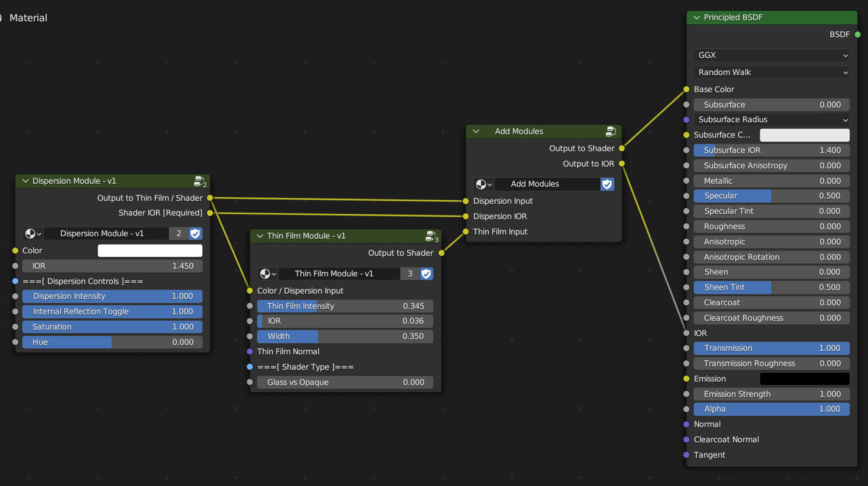Open node tree browser in Add Modules node
868x486 pixels.
[483, 184]
